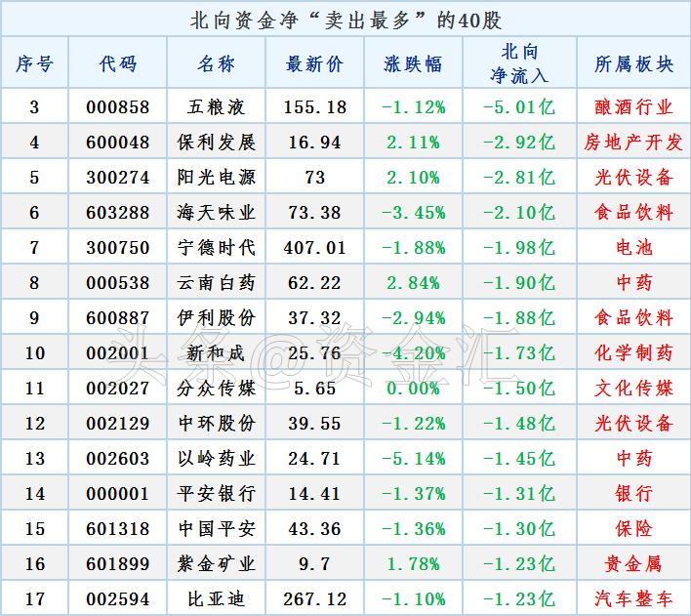Click stock code 300274
The height and width of the screenshot is (616, 691).
[x=118, y=178]
